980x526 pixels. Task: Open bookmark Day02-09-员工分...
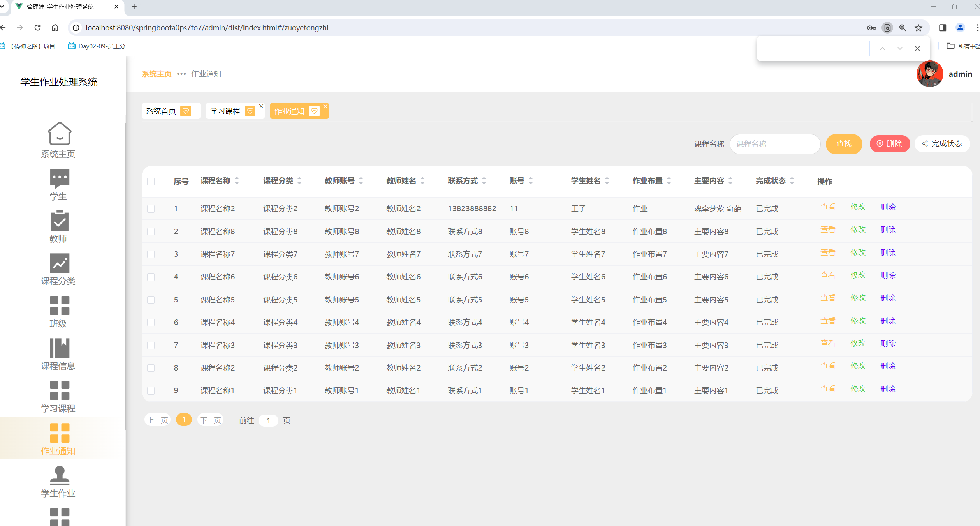click(99, 46)
